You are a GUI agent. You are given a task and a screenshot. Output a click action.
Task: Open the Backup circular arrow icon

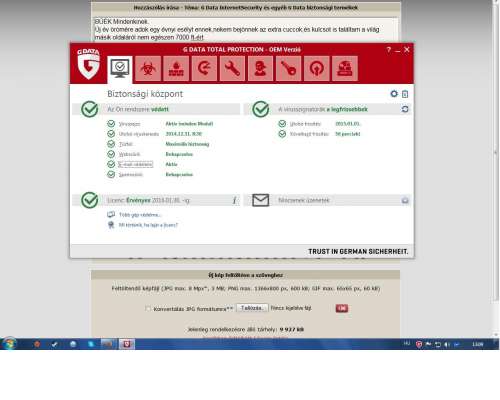(204, 69)
